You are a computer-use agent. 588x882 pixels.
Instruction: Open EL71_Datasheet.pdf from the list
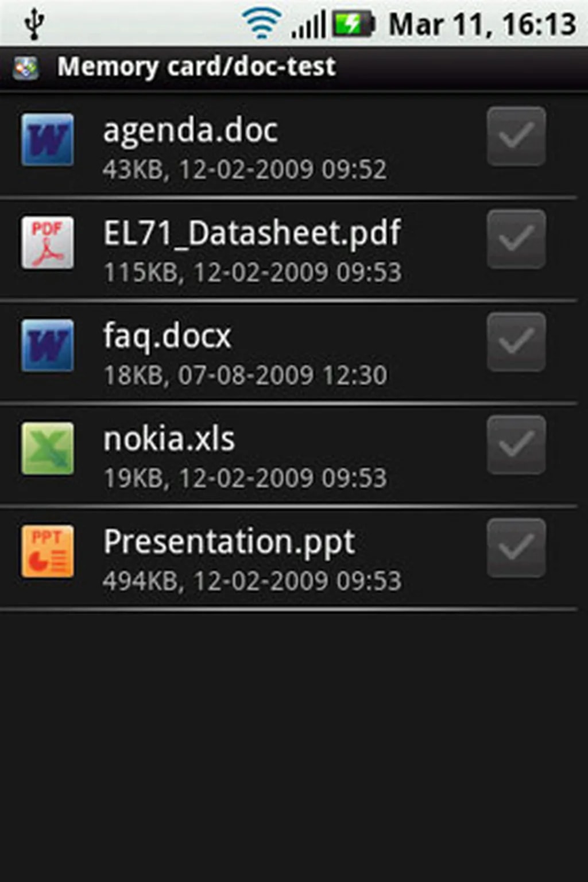(252, 234)
